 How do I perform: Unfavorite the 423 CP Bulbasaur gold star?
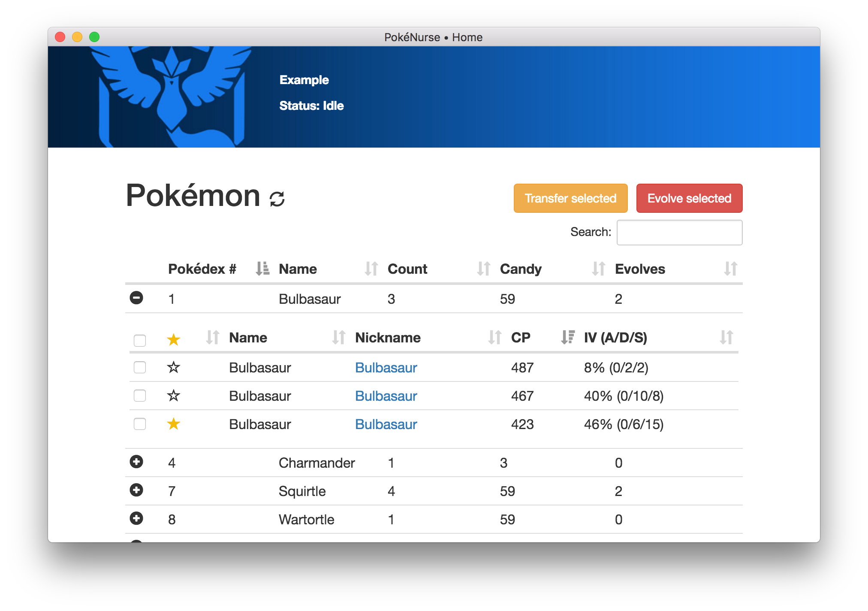[x=173, y=424]
